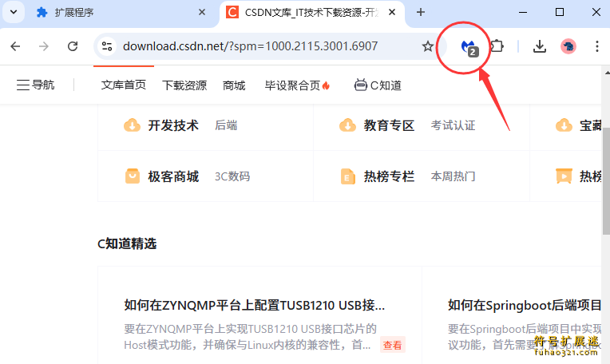Open the blue extension with badge 2
The image size is (610, 364).
click(469, 47)
